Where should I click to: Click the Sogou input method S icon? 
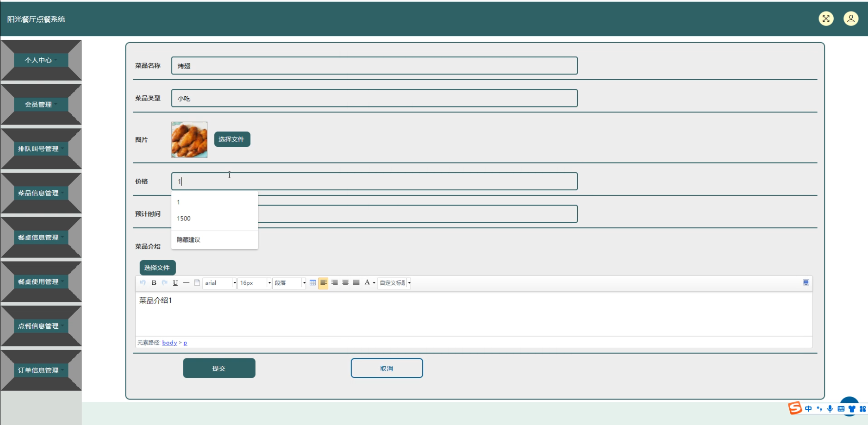[x=795, y=408]
